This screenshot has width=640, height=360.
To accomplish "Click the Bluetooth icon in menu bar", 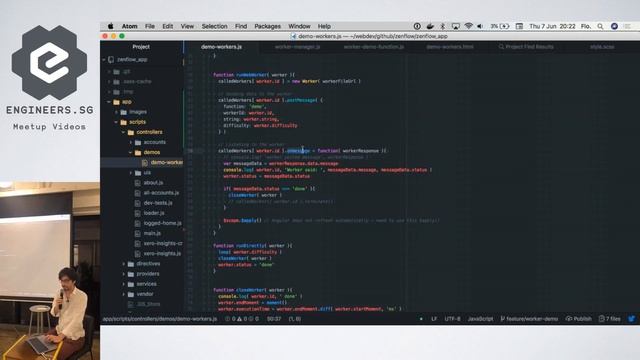I will click(442, 26).
